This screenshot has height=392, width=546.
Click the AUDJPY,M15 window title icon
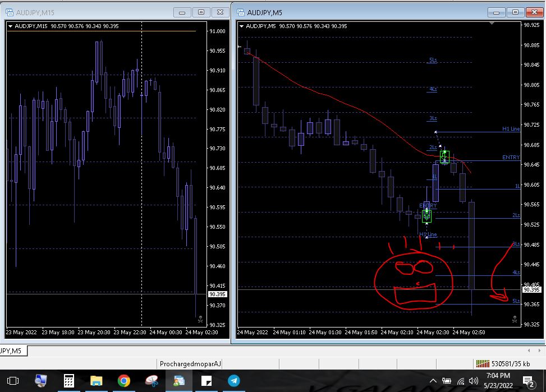click(10, 12)
